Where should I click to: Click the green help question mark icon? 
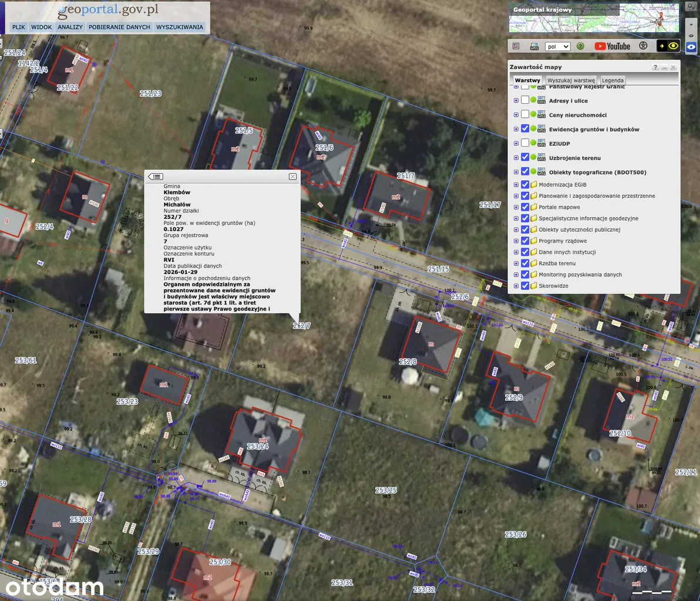pos(580,46)
